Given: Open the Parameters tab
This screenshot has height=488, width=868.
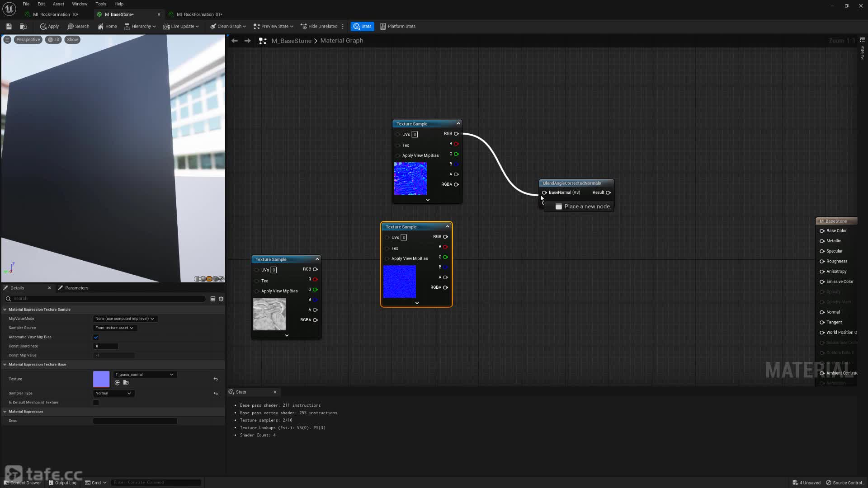Looking at the screenshot, I should pos(73,288).
